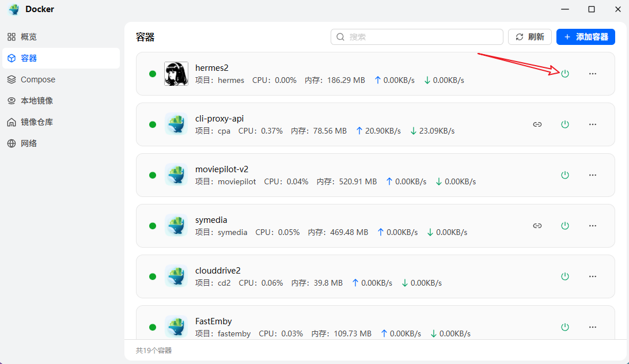Select the symedia container name
The height and width of the screenshot is (364, 629).
[x=211, y=220]
